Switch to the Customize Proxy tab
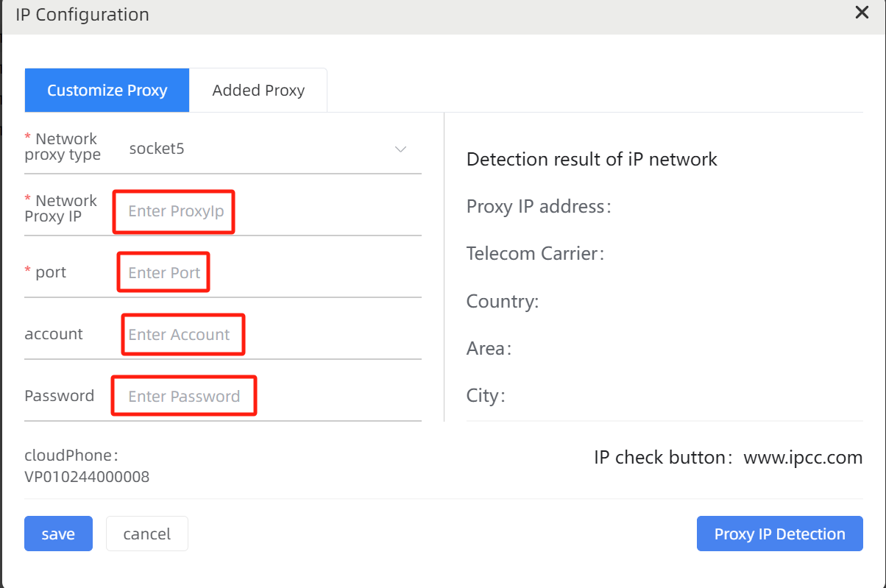The height and width of the screenshot is (588, 886). (x=107, y=91)
